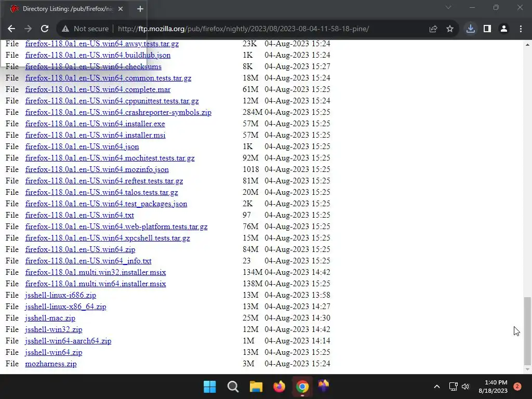Download win64 reftest.tests.tar.gz

coord(104,181)
